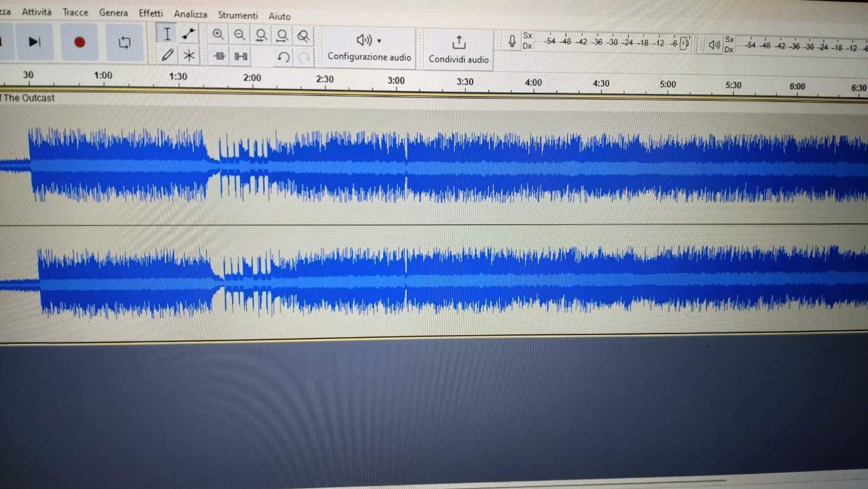The image size is (868, 489).
Task: Click the Zoom Toggle icon
Action: tap(304, 36)
